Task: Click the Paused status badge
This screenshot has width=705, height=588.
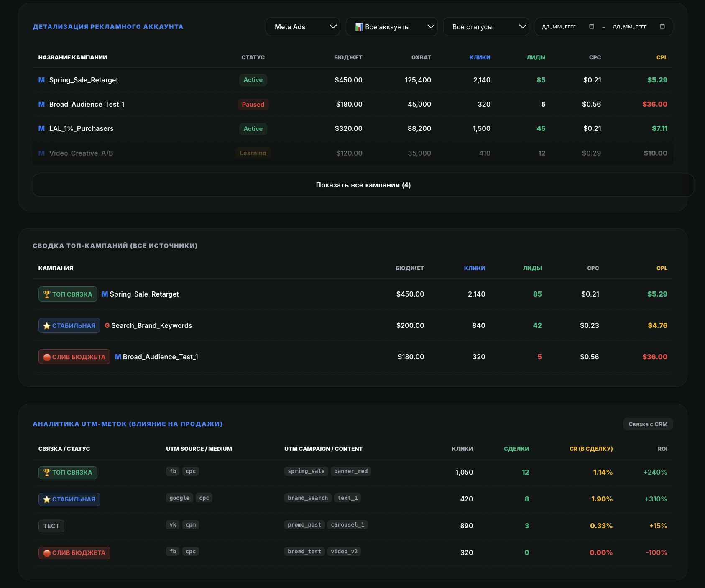Action: [253, 105]
